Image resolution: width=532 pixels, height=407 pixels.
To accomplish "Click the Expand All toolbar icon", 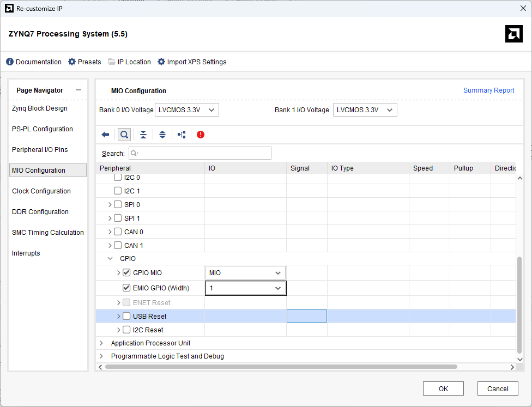I will point(162,135).
